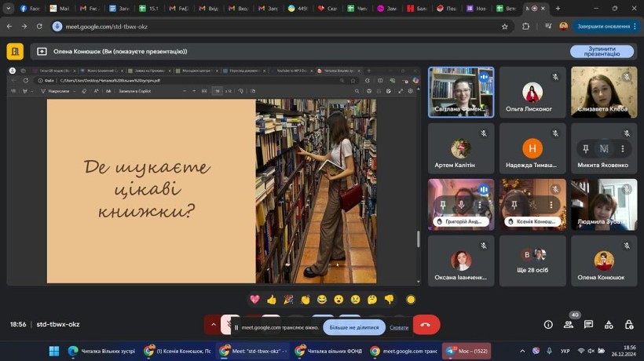Open the presentation icon next to Олена Конюшок
Image resolution: width=644 pixels, height=361 pixels.
pyautogui.click(x=42, y=51)
